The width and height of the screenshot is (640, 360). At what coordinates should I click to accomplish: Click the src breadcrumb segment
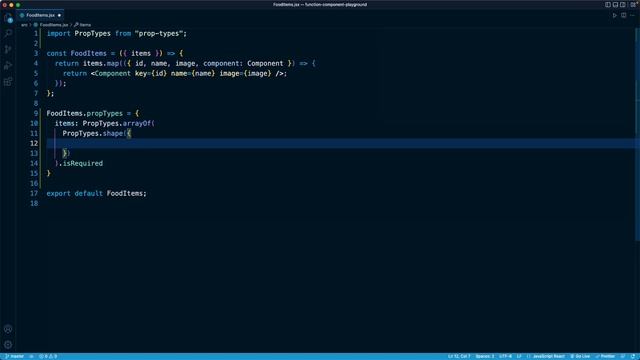pos(24,25)
